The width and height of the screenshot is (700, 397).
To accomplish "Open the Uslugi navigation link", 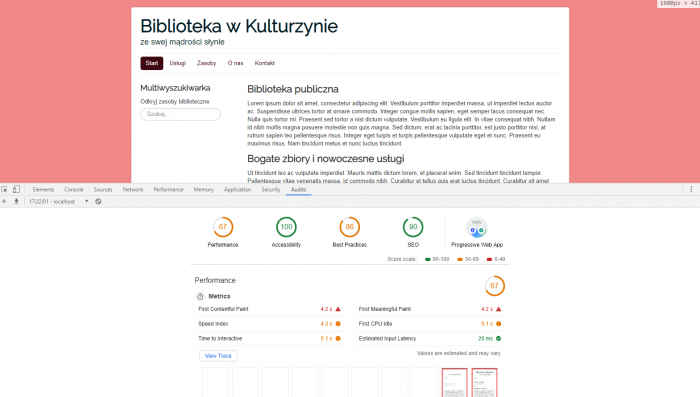I will (178, 63).
